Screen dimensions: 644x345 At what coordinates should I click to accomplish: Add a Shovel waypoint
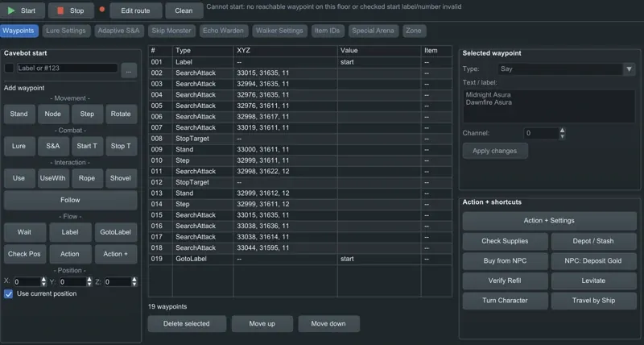coord(121,178)
